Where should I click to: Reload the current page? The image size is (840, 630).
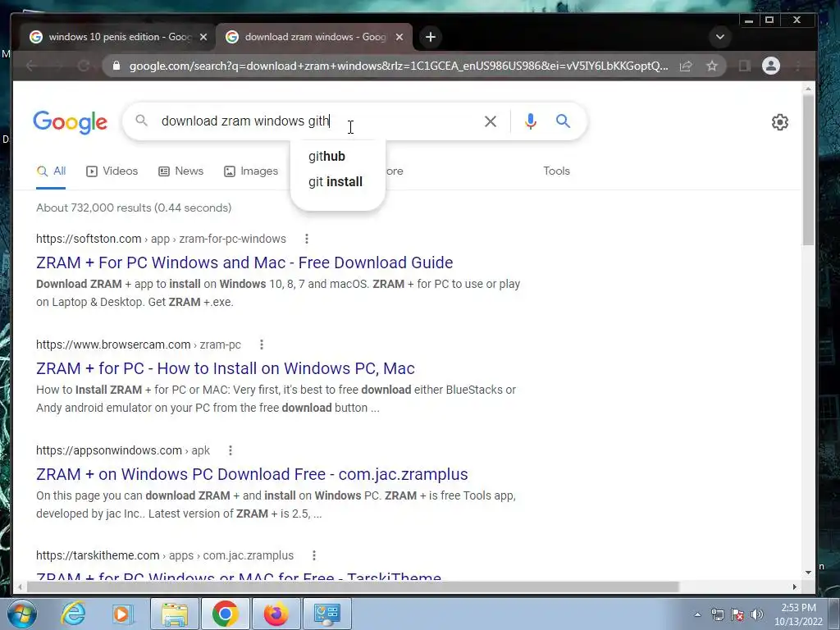pyautogui.click(x=84, y=66)
